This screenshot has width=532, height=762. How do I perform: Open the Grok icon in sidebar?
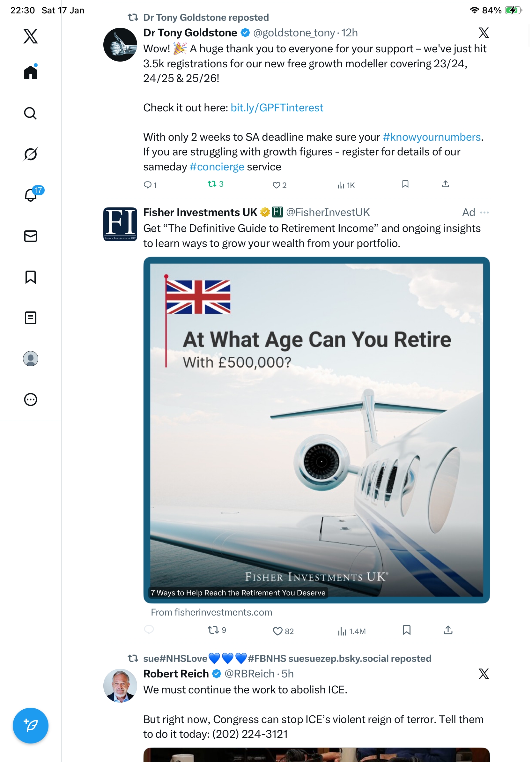[30, 154]
